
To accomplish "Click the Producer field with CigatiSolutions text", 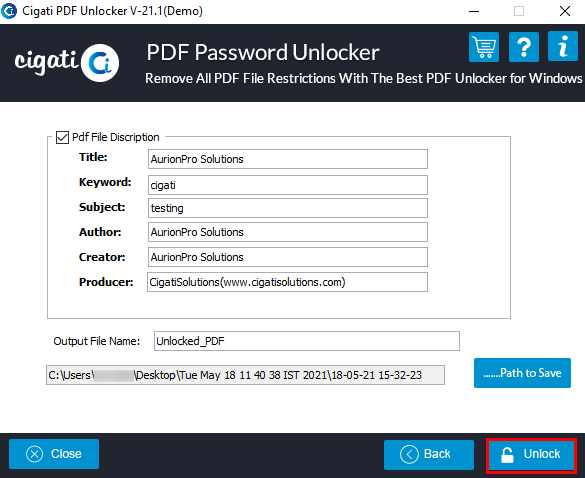I will click(287, 282).
